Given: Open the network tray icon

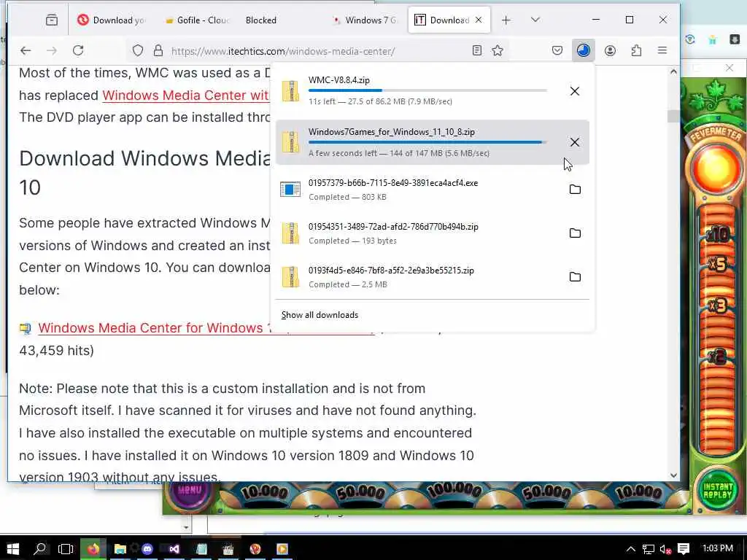Looking at the screenshot, I should click(648, 549).
